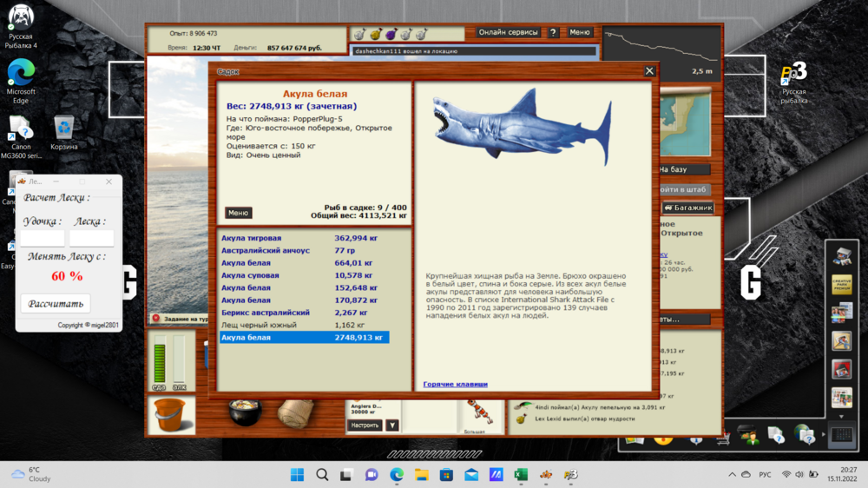Select the yellow potion flask icon
The height and width of the screenshot is (488, 868).
(376, 34)
